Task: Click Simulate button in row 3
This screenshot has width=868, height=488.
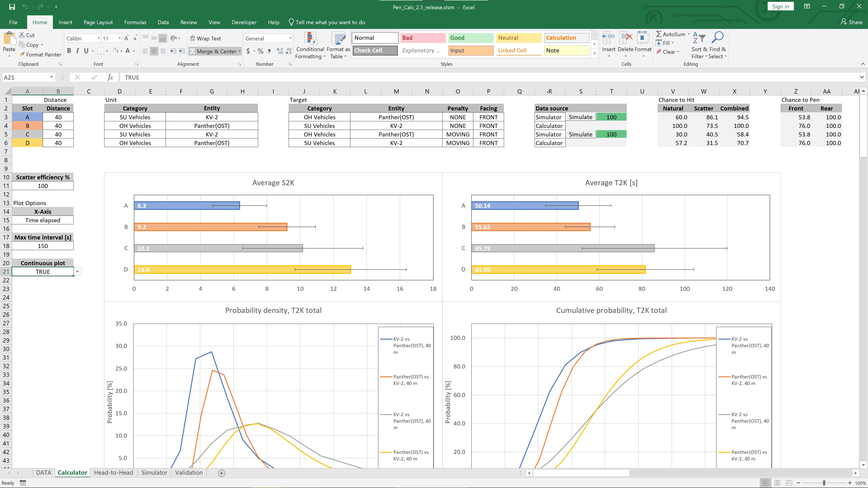Action: coord(580,117)
